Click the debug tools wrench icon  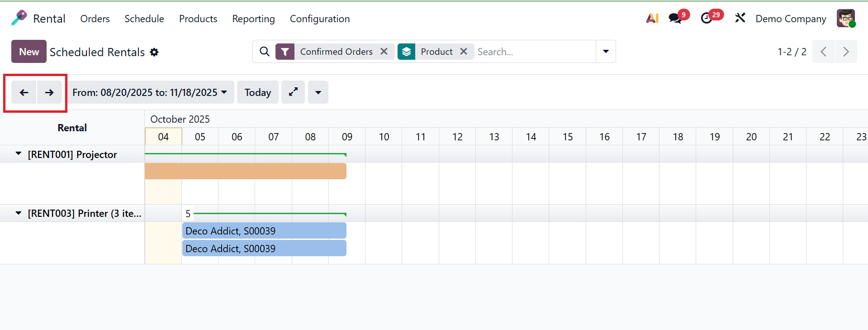[740, 19]
